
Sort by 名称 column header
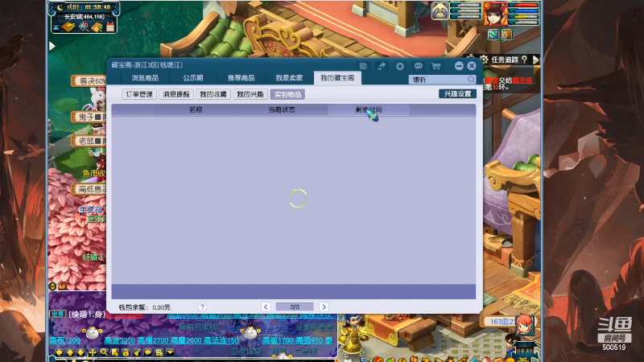tap(196, 109)
